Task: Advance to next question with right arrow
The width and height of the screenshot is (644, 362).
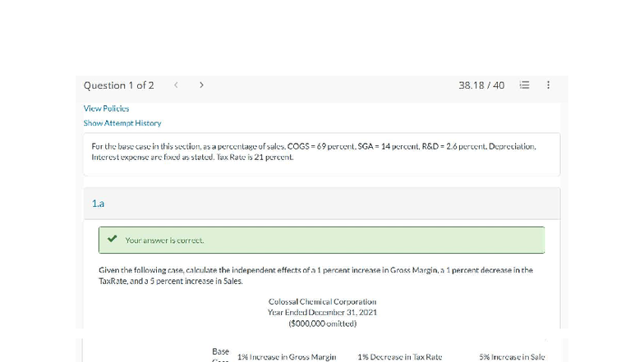Action: point(202,85)
